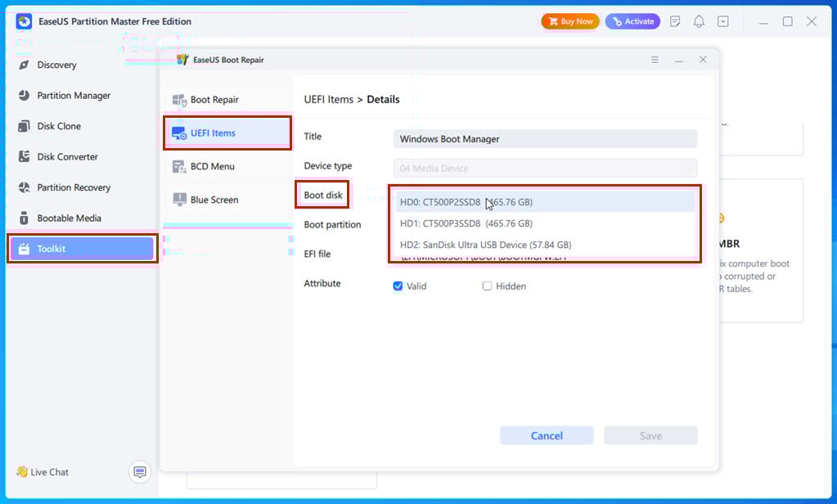
Task: Click the Boot Repair tab icon
Action: coord(179,100)
